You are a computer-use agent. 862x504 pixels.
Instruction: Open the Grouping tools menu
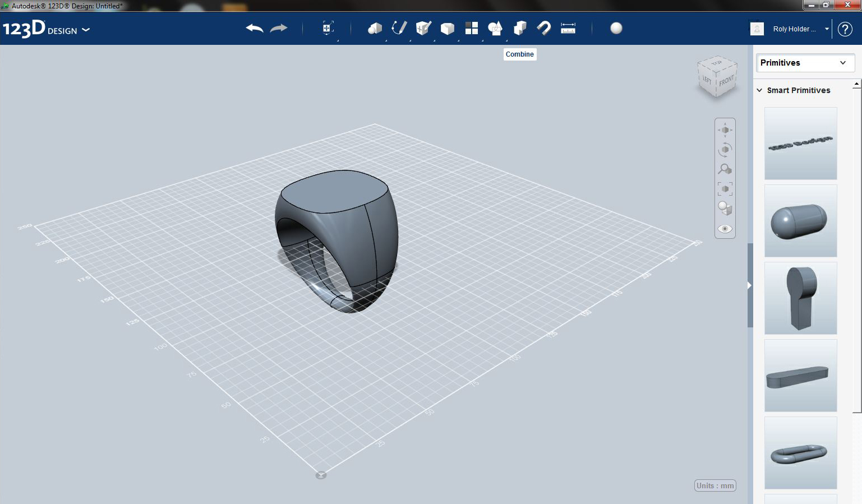(496, 28)
